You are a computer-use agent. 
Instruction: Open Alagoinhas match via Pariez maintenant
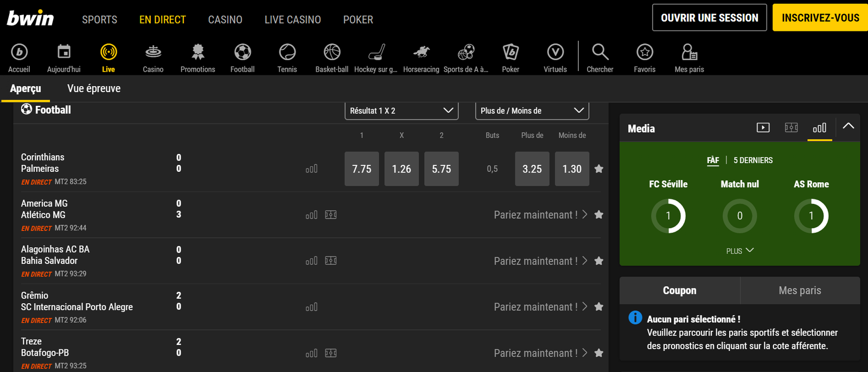pos(540,261)
